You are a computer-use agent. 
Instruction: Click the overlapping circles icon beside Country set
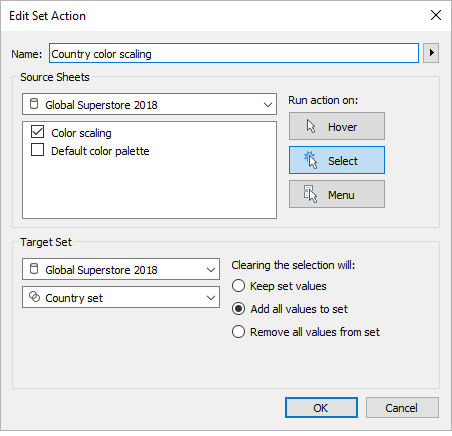coord(34,296)
